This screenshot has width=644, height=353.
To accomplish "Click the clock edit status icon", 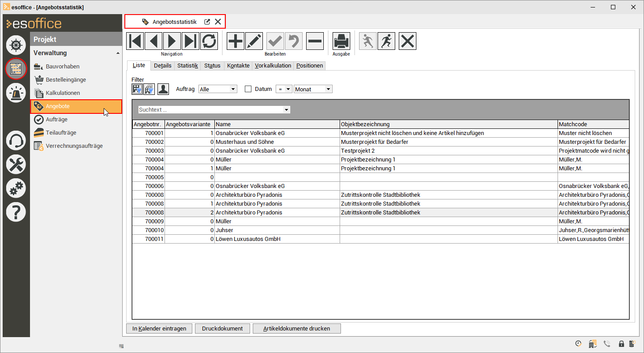I will [579, 344].
